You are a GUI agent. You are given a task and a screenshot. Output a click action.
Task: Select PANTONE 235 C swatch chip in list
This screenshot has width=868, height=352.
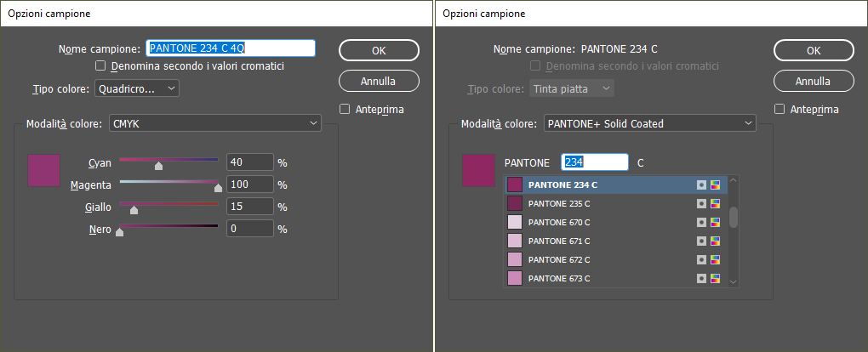[x=515, y=204]
